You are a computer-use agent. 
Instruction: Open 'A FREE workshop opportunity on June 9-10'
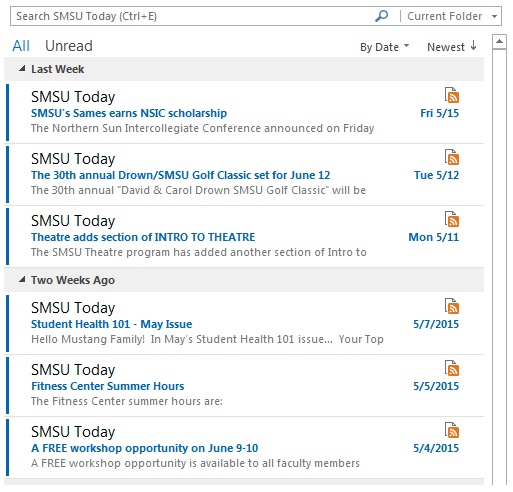click(245, 448)
